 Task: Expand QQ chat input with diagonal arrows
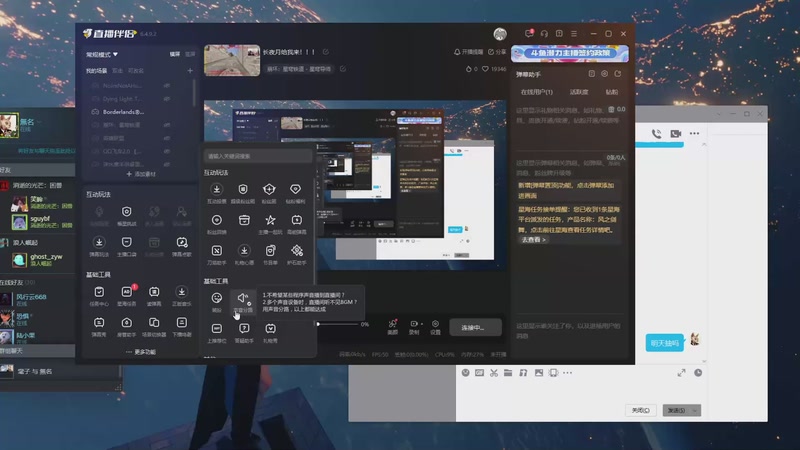pos(681,373)
